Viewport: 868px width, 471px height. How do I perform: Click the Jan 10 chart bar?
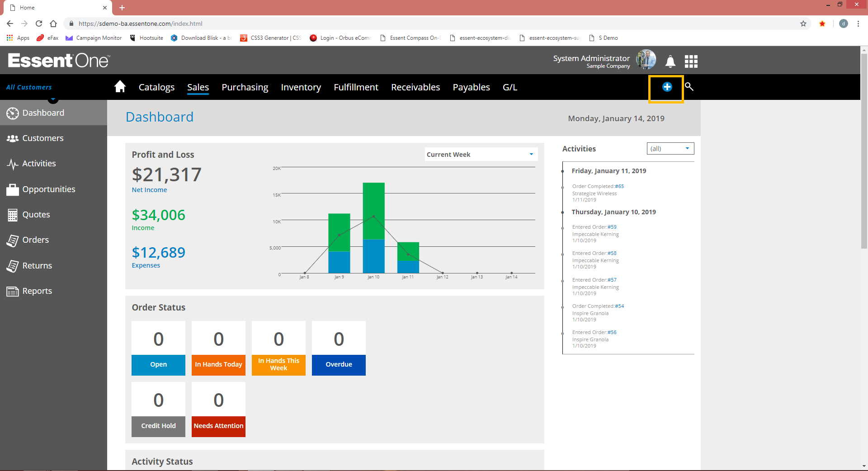(373, 228)
